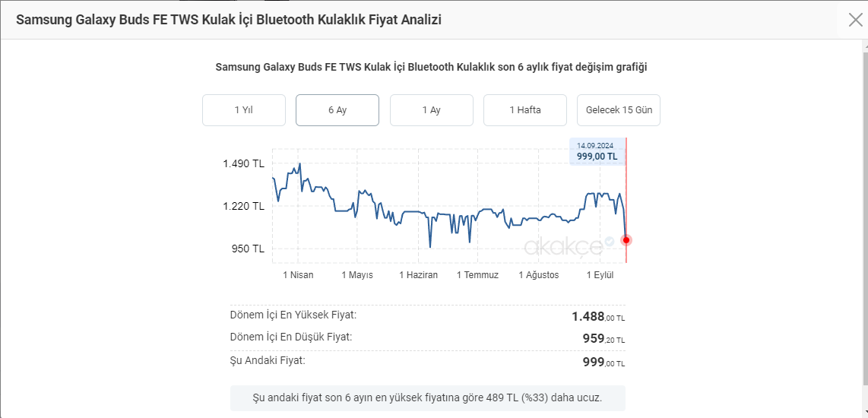Select the 6 Ay period tab
868x418 pixels.
337,110
